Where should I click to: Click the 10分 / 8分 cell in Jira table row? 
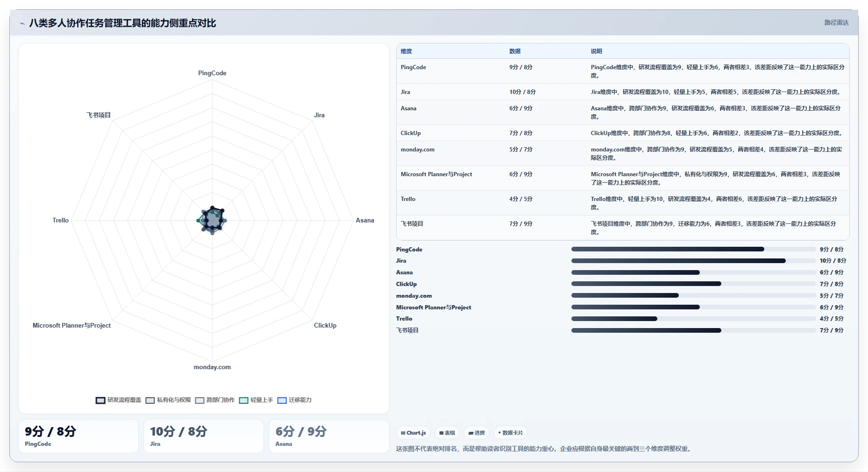point(522,92)
